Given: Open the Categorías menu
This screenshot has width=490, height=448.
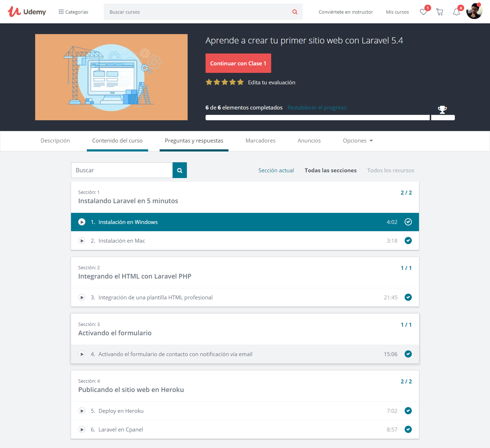Looking at the screenshot, I should (74, 12).
